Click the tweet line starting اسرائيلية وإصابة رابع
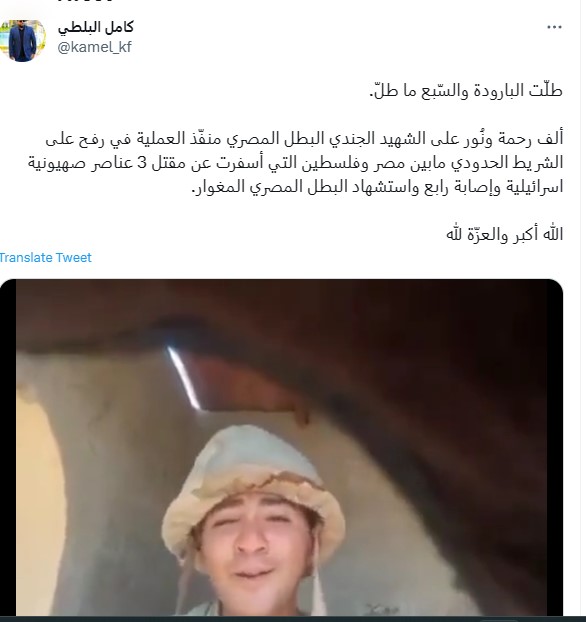The image size is (586, 622). click(377, 186)
